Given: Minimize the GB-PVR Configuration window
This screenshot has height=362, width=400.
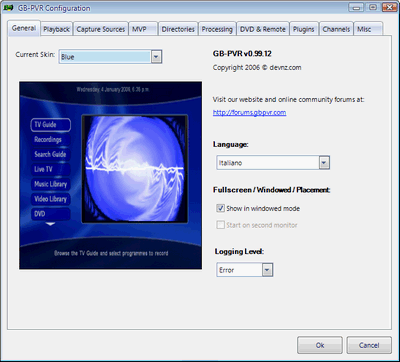Looking at the screenshot, I should coord(356,7).
